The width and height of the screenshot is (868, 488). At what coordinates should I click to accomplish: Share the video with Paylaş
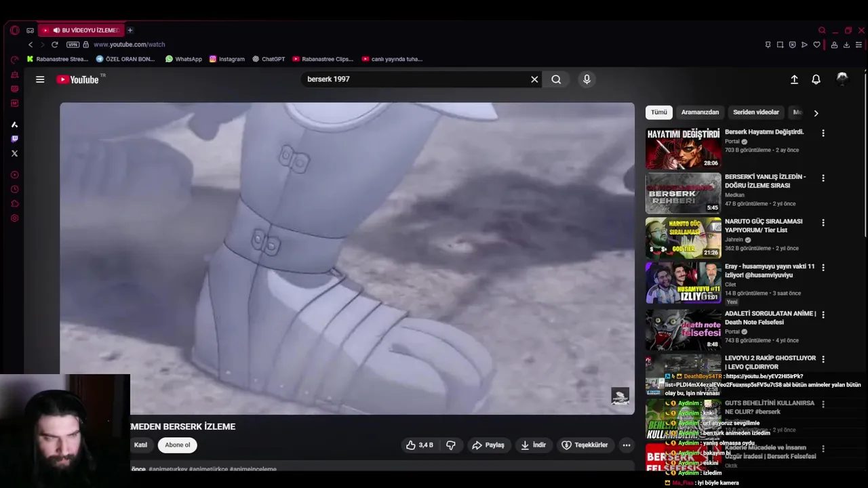[488, 445]
